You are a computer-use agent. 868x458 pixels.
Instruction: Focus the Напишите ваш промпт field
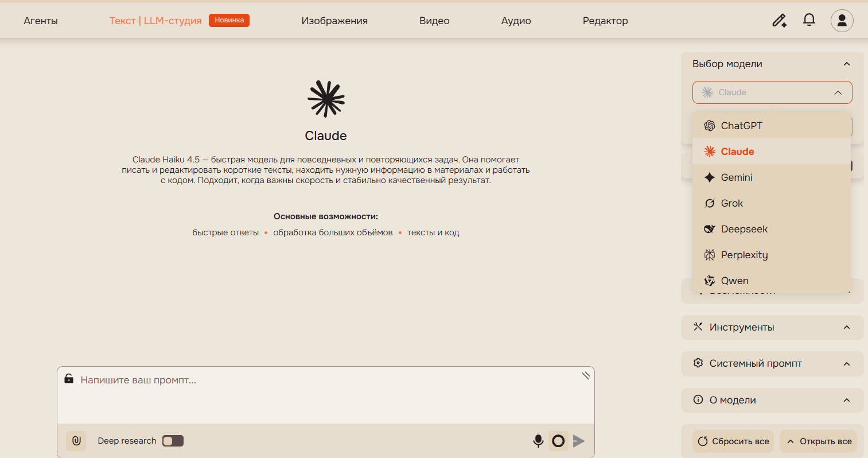[x=326, y=395]
